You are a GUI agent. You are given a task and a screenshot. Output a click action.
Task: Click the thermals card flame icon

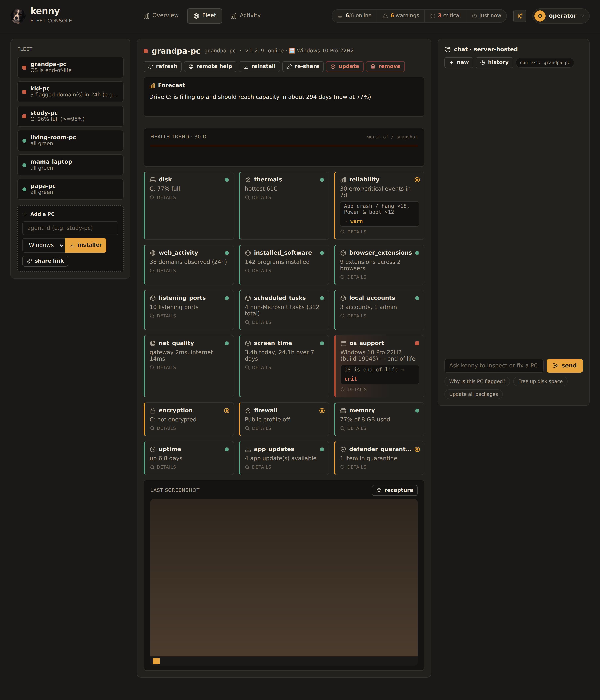coord(248,180)
